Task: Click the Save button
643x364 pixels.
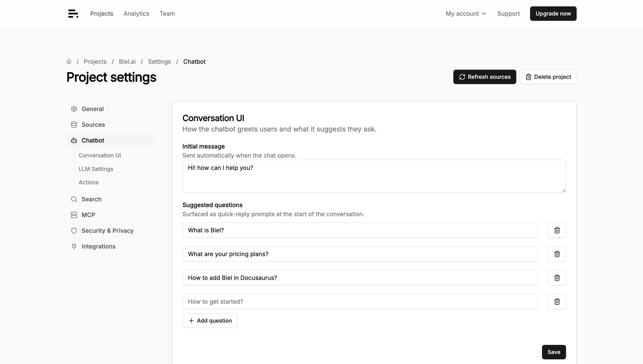Action: tap(554, 352)
